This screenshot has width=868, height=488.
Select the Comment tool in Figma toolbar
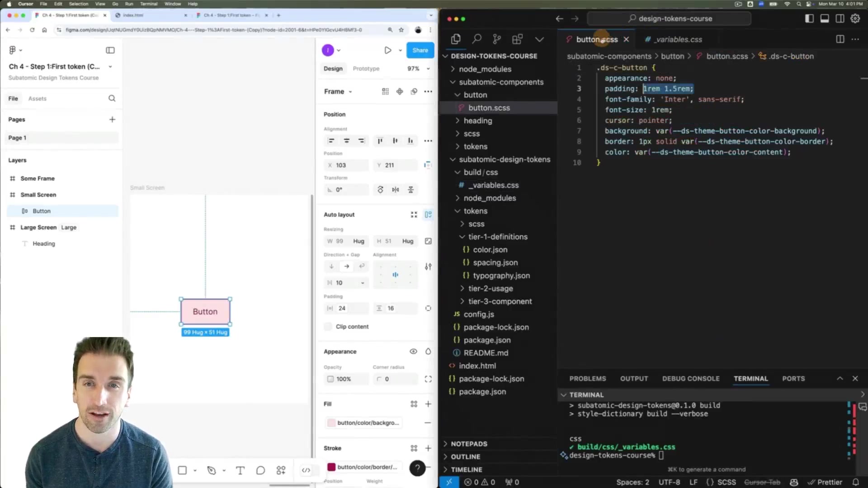coord(260,470)
